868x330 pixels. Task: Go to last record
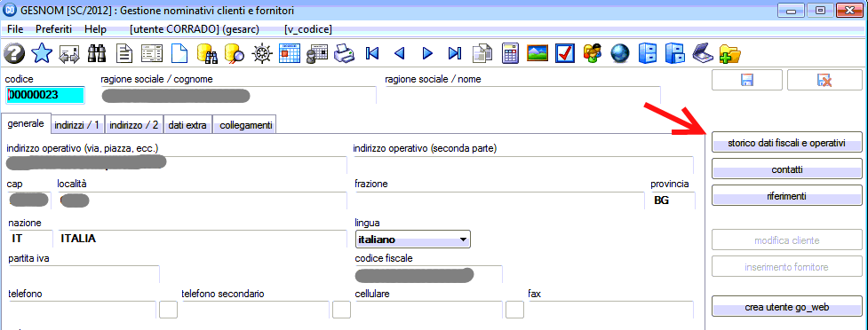click(455, 53)
